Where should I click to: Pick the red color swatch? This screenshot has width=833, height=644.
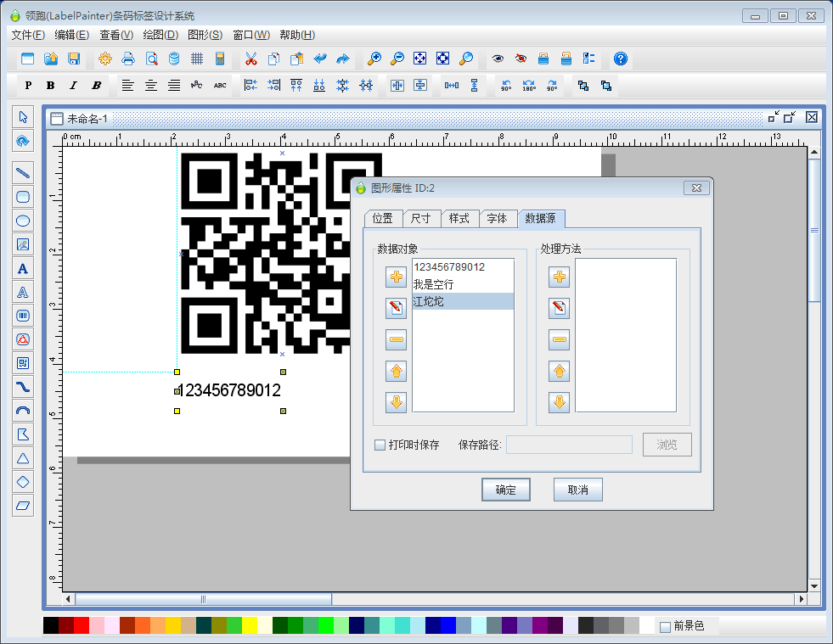tap(82, 625)
